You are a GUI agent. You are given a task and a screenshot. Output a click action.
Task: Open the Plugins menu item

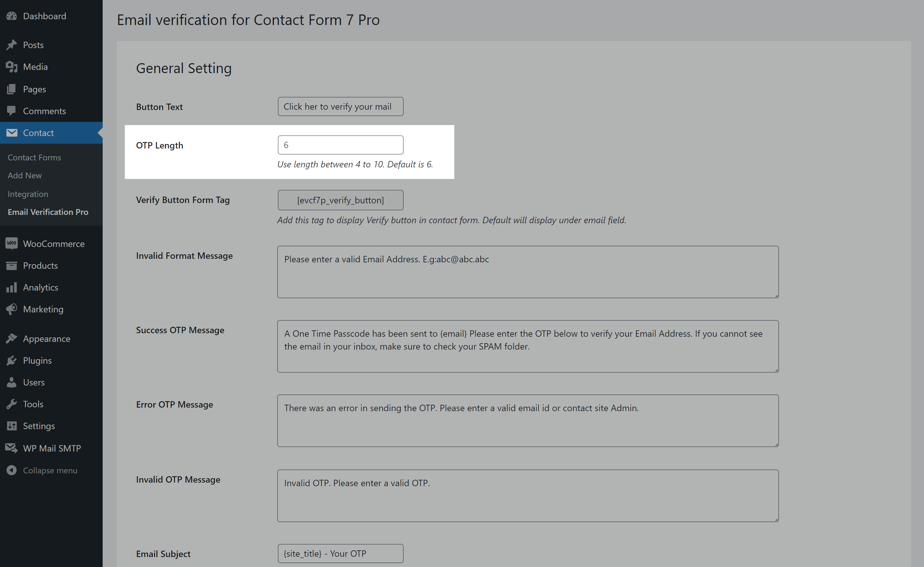coord(51,360)
